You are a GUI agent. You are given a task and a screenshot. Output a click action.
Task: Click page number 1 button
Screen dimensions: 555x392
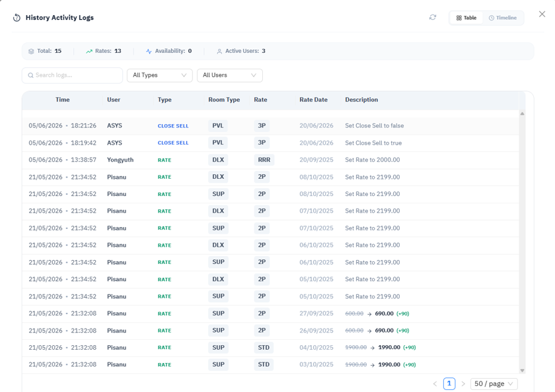tap(449, 383)
